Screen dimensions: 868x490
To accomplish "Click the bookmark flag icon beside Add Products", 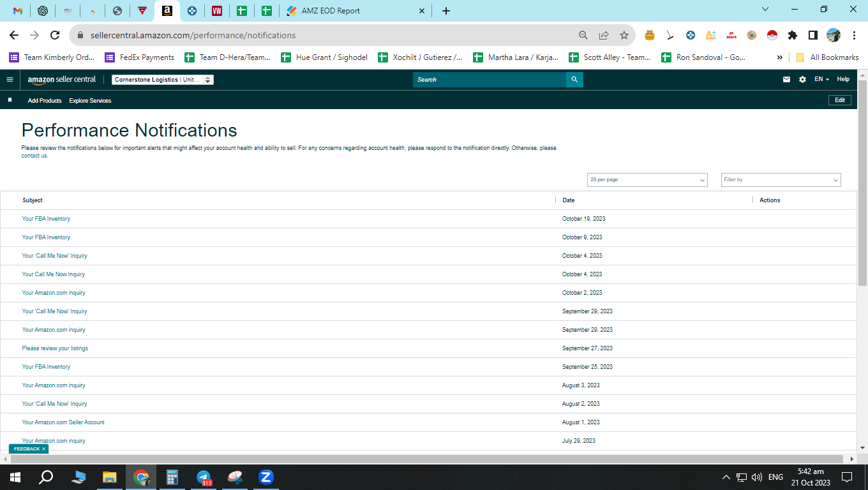I will point(10,100).
